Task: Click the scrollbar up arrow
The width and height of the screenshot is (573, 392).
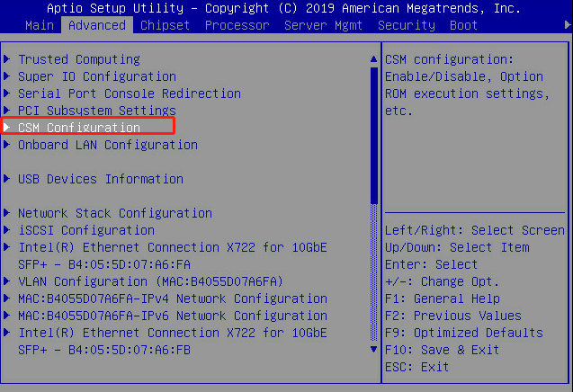Action: 373,59
